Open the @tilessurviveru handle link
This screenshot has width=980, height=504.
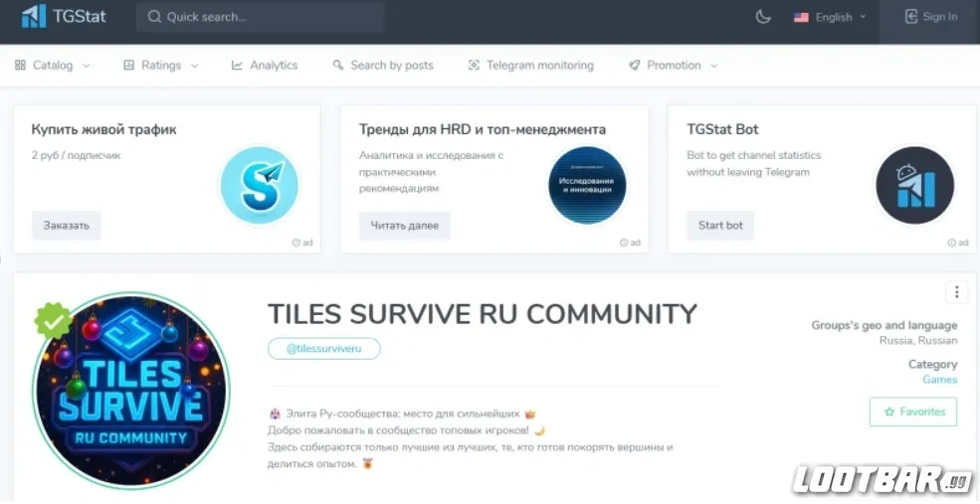point(323,349)
